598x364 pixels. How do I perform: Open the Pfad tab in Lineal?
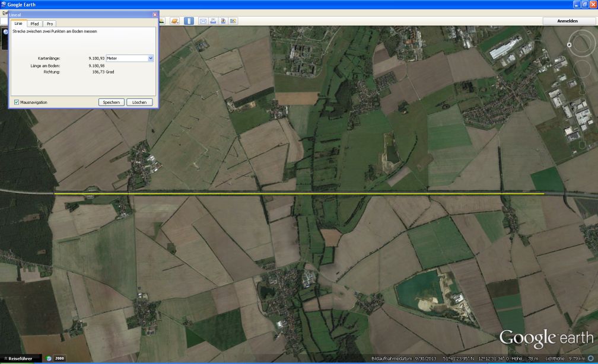click(x=34, y=24)
